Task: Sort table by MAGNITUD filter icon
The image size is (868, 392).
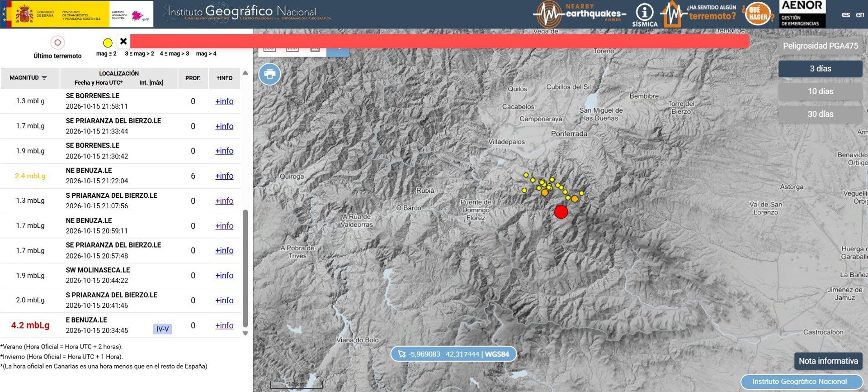Action: tap(44, 78)
